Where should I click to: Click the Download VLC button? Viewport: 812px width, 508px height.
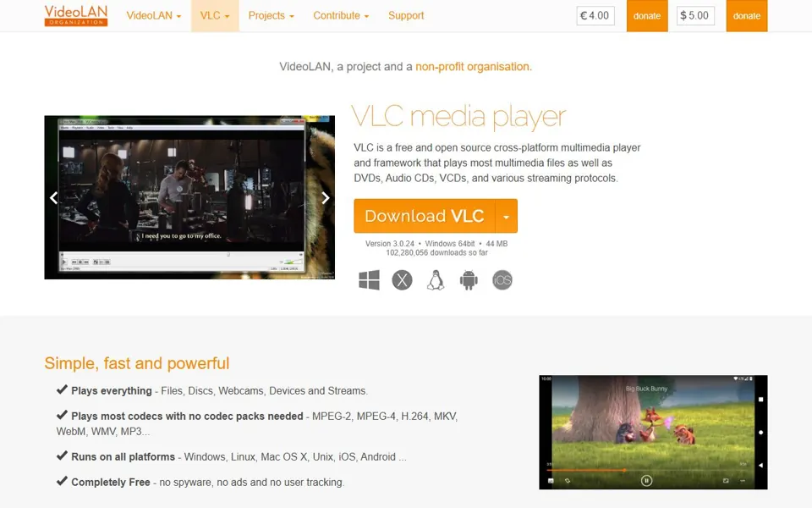424,216
